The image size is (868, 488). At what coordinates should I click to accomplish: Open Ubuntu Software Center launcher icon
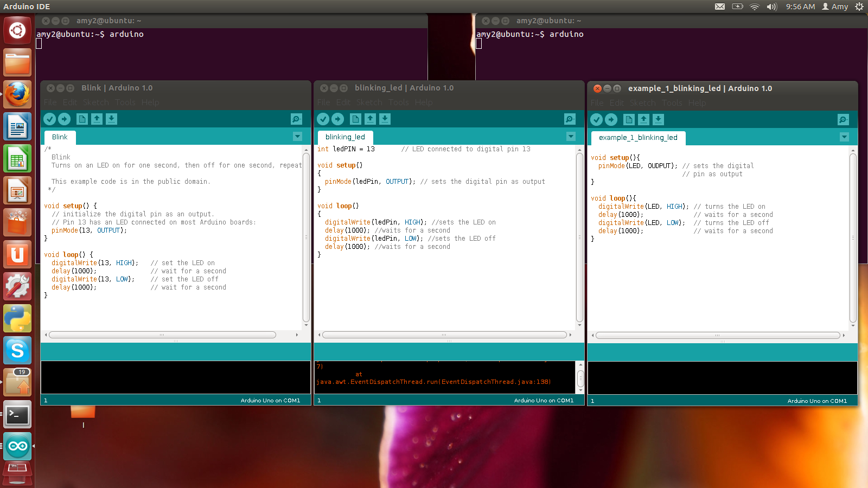point(17,222)
